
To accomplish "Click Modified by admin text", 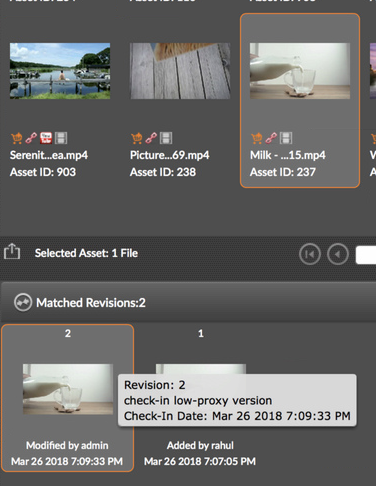I will (67, 445).
